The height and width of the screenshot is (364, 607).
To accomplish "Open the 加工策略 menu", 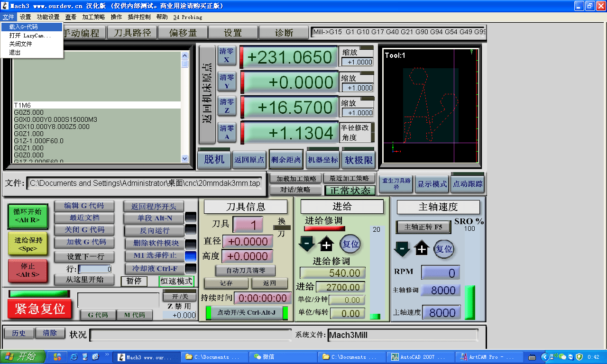I will pyautogui.click(x=93, y=17).
